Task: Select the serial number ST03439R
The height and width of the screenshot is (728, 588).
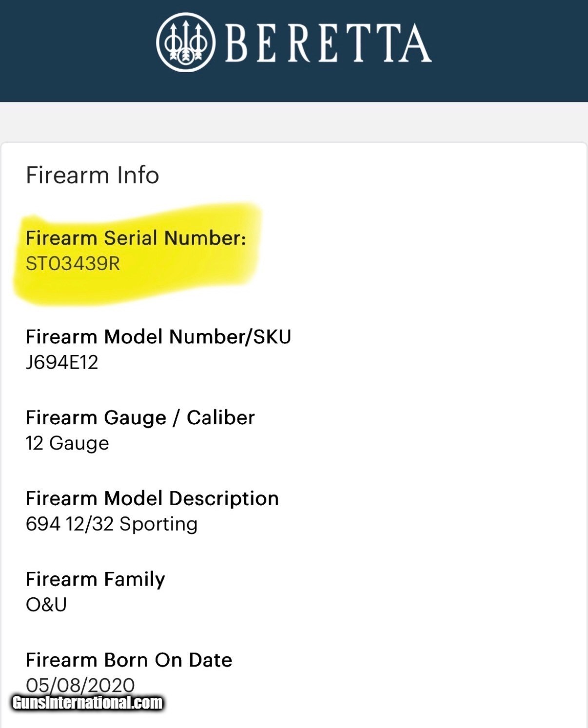Action: (x=73, y=264)
